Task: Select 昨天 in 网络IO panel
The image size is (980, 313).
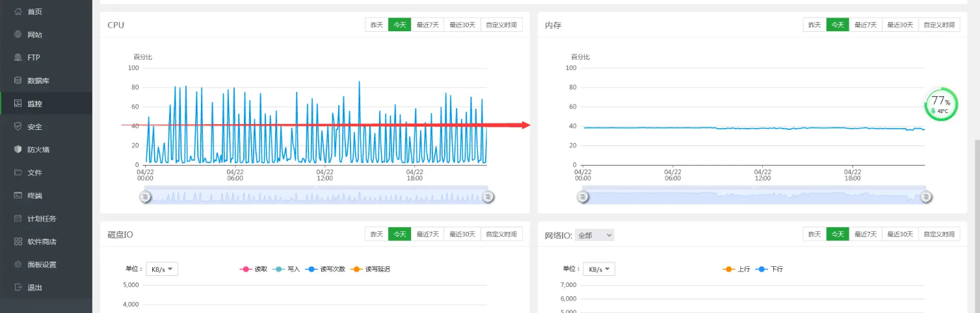Action: [x=814, y=234]
